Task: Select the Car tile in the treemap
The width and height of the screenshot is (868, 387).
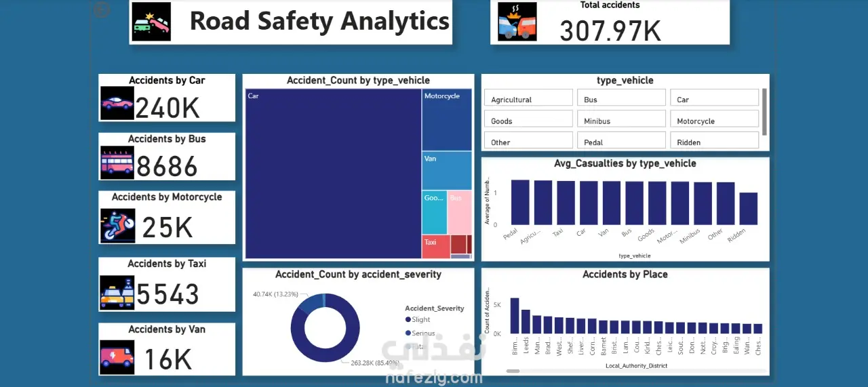Action: point(333,174)
